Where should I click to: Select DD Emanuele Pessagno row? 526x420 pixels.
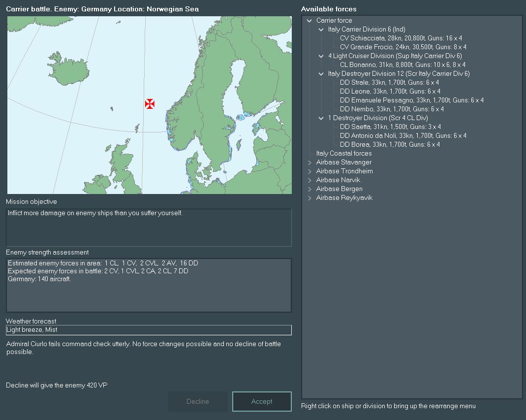[412, 100]
